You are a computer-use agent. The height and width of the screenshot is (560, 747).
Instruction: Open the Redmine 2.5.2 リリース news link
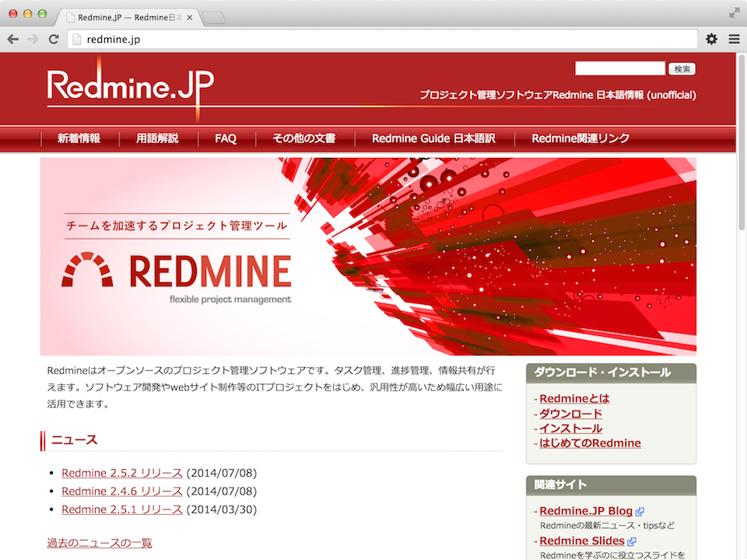[x=122, y=473]
